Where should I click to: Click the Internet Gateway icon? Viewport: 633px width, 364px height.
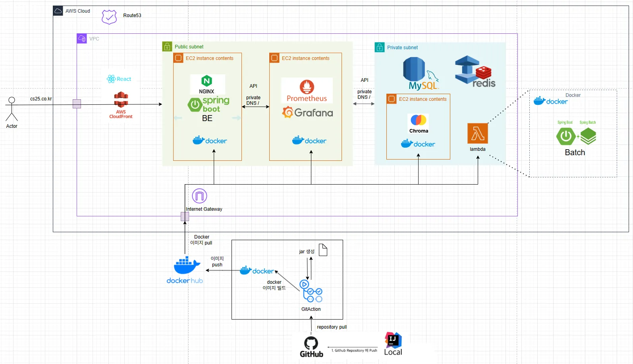(199, 196)
